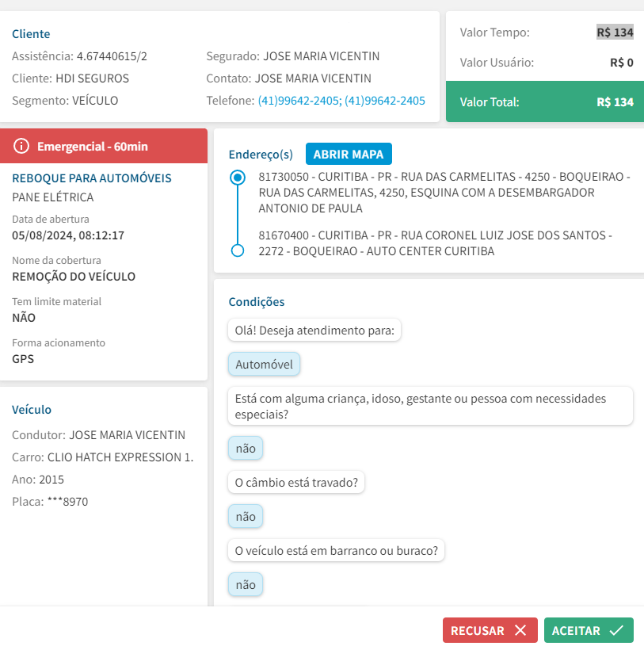Select the filled origin address marker

[x=237, y=178]
